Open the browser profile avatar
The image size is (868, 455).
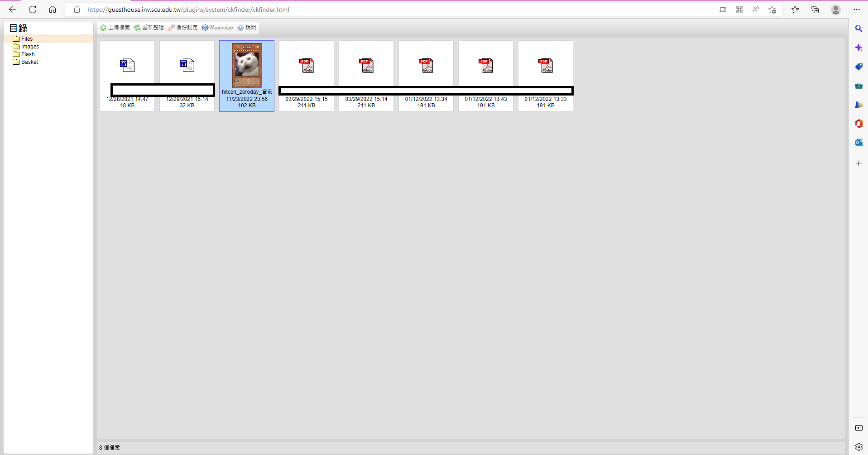pos(836,10)
